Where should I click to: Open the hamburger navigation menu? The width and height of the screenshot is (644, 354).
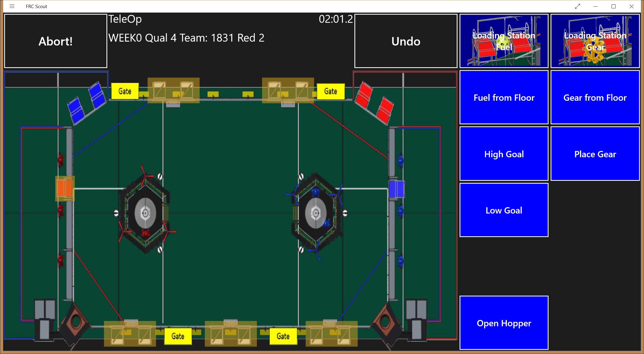click(12, 6)
